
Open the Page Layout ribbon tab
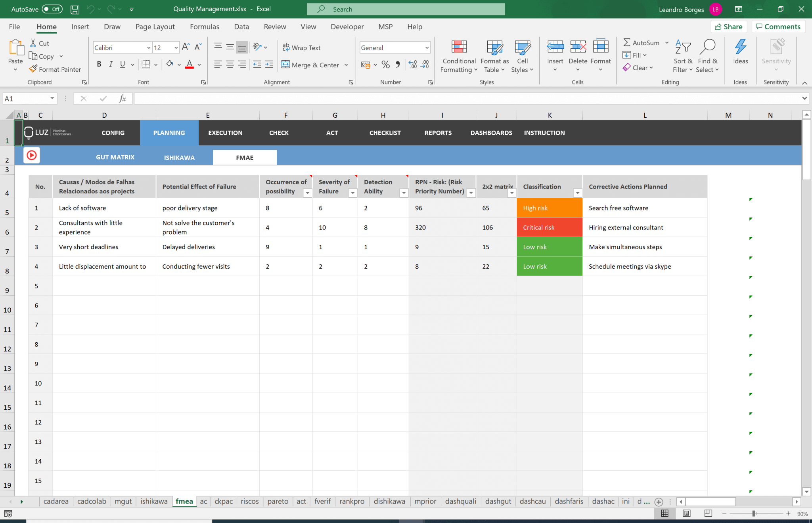pos(155,27)
